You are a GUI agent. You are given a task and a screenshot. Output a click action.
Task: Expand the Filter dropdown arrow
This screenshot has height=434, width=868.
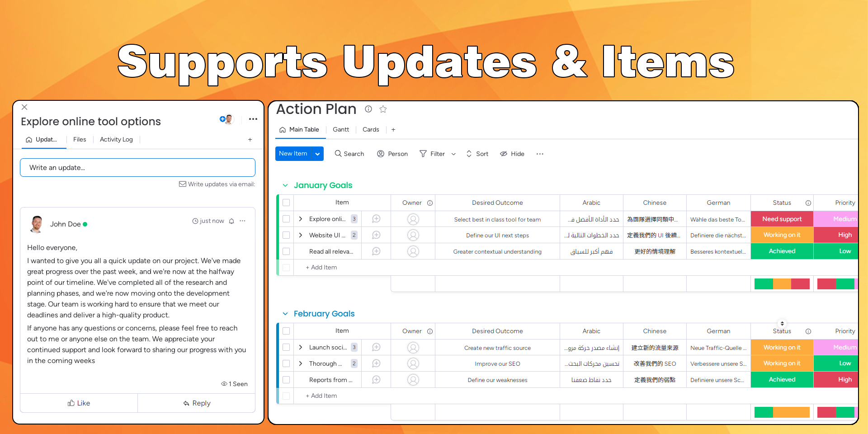pyautogui.click(x=453, y=154)
